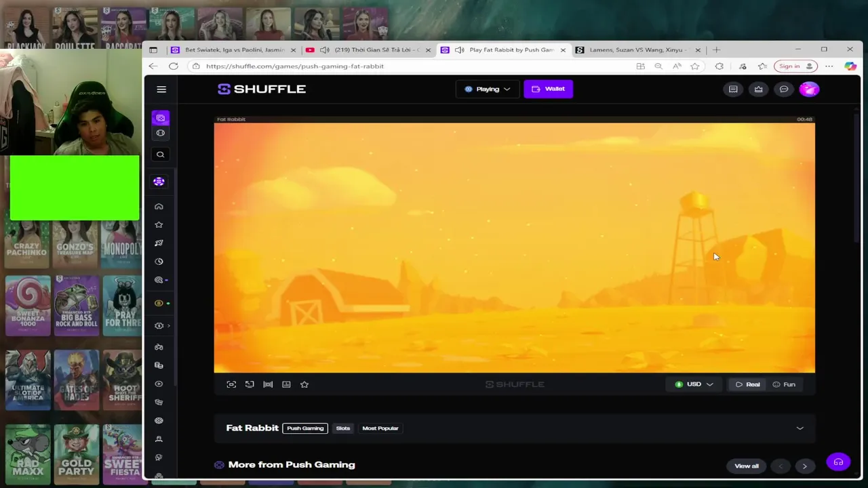Screen dimensions: 868x488
Task: Click View all for Push Gaming games
Action: tap(747, 466)
